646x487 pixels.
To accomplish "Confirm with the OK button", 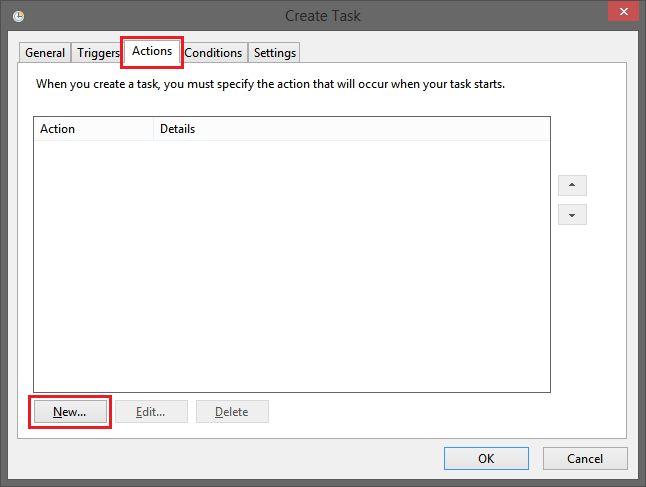I will (486, 459).
